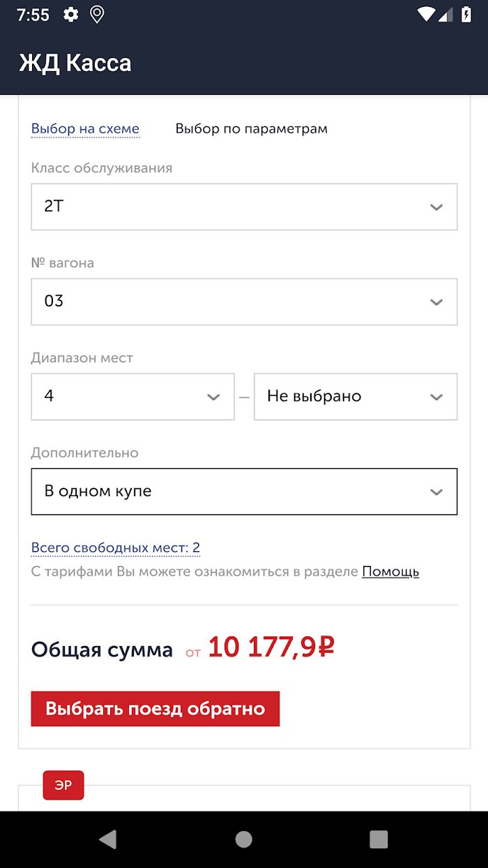Tap the recent apps square button
This screenshot has width=488, height=868.
379,839
